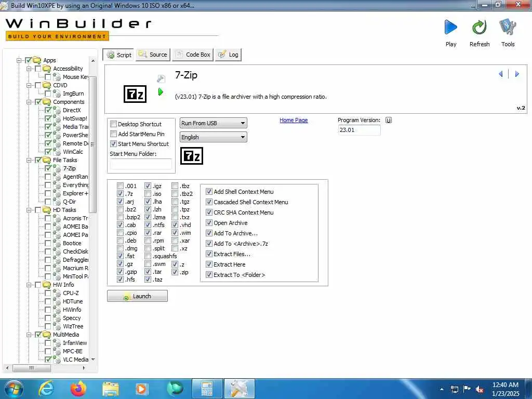Toggle CRC SHA Context Menu checkbox

[x=209, y=212]
